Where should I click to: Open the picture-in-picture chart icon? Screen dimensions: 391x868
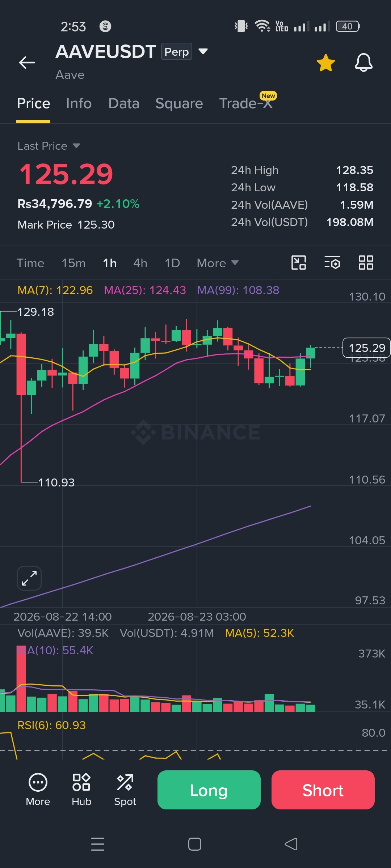[x=299, y=263]
